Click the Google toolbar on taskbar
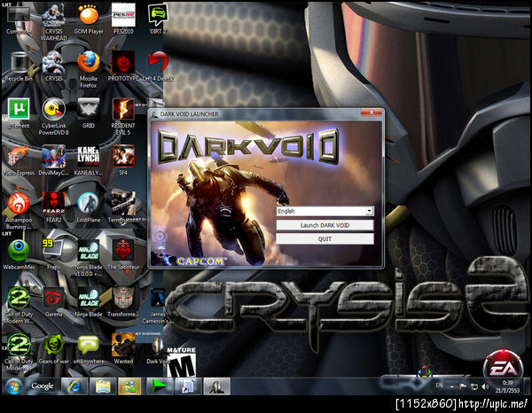Image resolution: width=532 pixels, height=413 pixels. coord(42,386)
